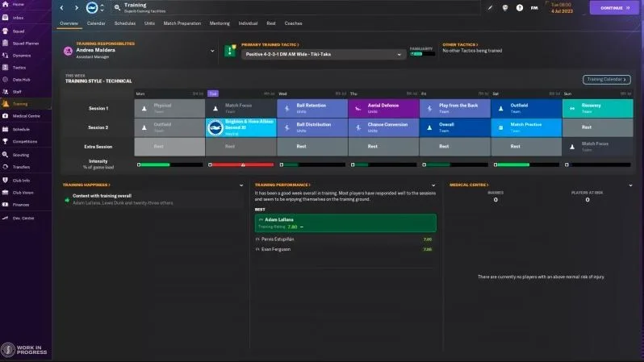Select Friday Play from the Back session
Screen dimensions: 644x362
[x=455, y=108]
